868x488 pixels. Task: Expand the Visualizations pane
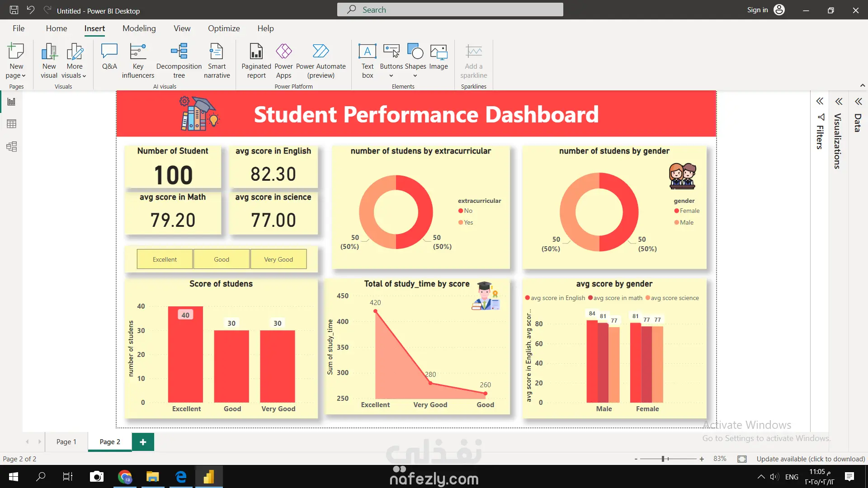click(x=839, y=101)
